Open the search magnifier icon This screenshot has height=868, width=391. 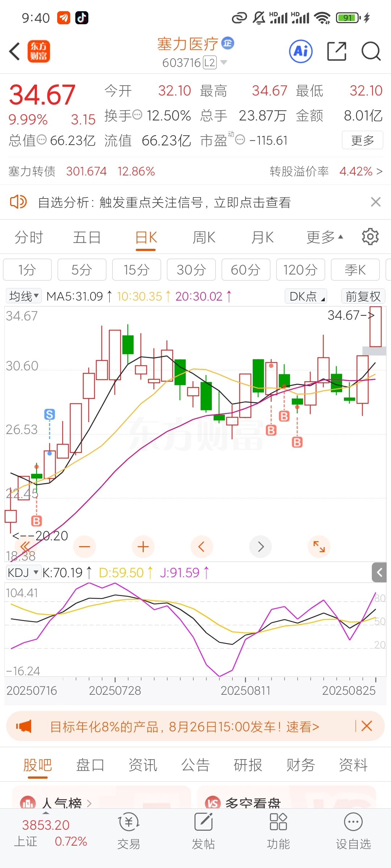point(371,51)
